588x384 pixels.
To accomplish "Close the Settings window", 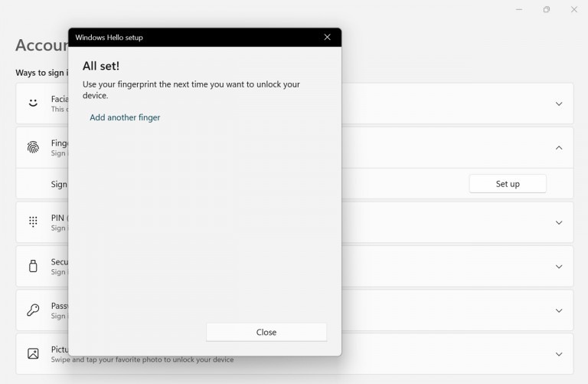I will coord(573,10).
